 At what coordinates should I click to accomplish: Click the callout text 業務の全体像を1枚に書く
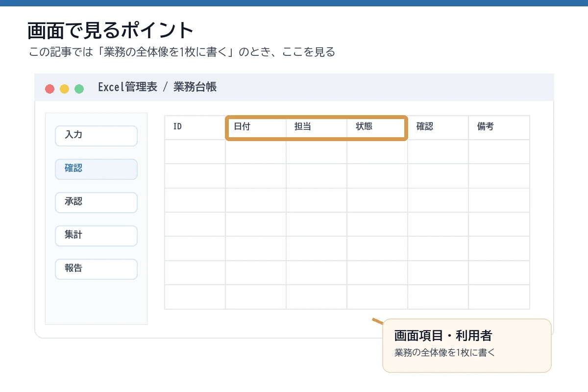point(445,353)
